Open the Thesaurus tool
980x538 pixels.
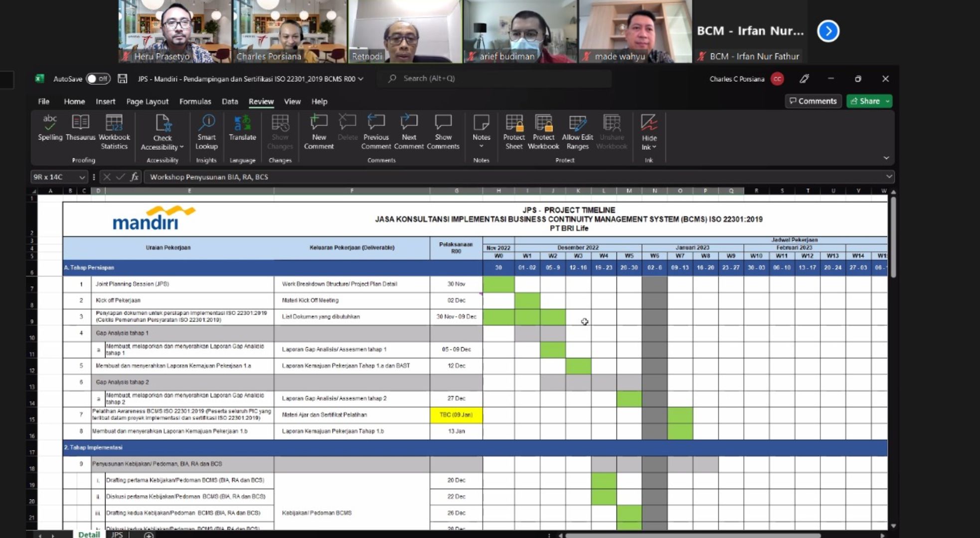(80, 128)
